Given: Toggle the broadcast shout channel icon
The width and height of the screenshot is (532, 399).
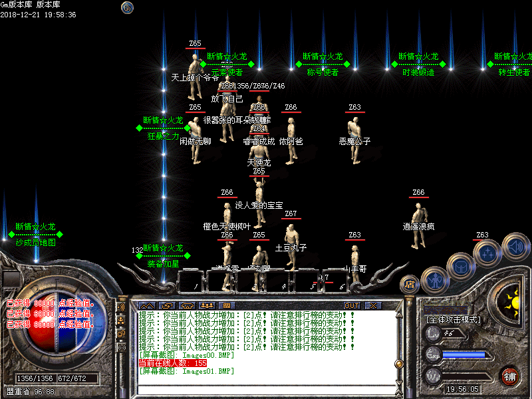Looking at the screenshot, I should pyautogui.click(x=121, y=307).
